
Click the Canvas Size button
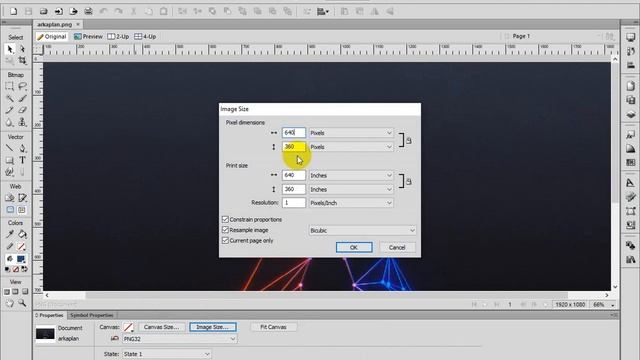pyautogui.click(x=162, y=327)
